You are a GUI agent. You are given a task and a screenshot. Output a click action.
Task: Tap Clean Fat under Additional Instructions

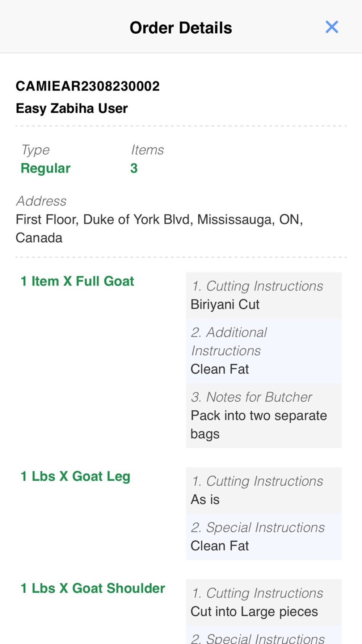pos(220,369)
